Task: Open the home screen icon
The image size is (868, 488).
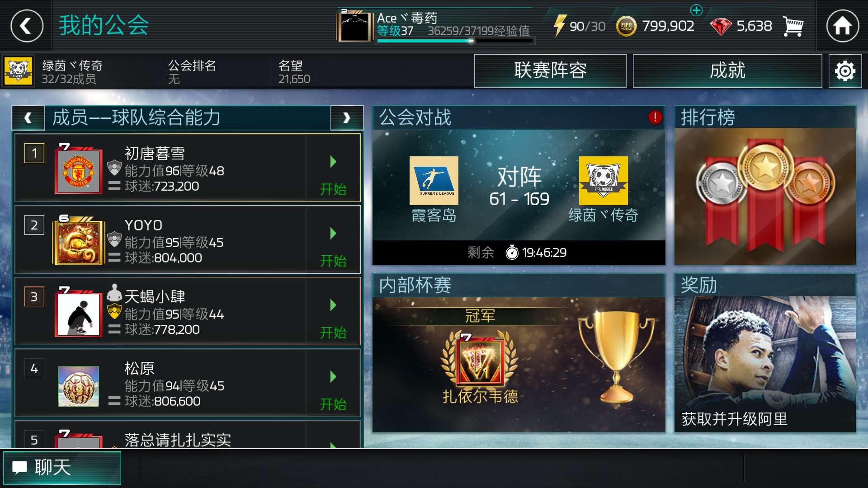Action: 842,26
